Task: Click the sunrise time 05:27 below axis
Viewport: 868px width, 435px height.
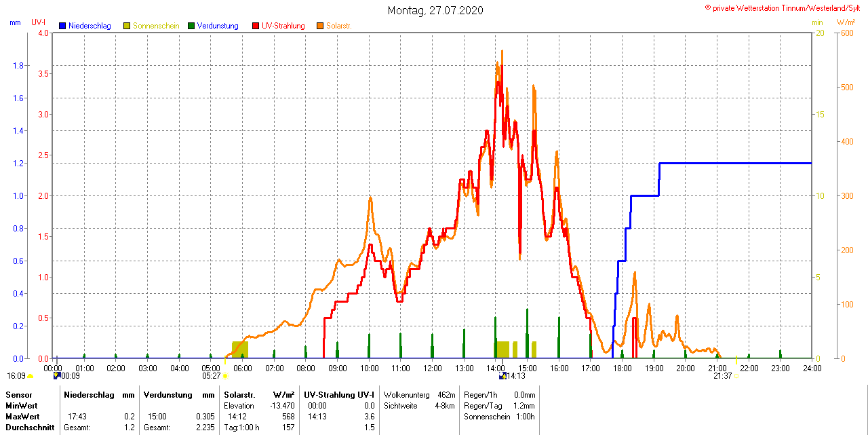Action: [x=212, y=375]
